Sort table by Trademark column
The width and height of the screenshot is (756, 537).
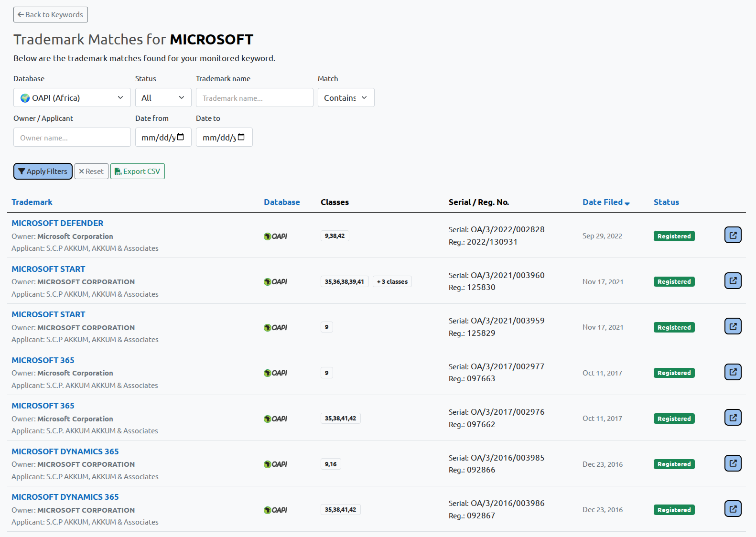[x=32, y=202]
